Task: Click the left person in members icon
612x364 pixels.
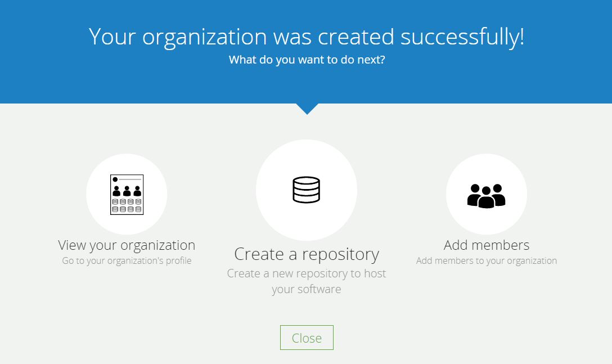Action: point(475,194)
